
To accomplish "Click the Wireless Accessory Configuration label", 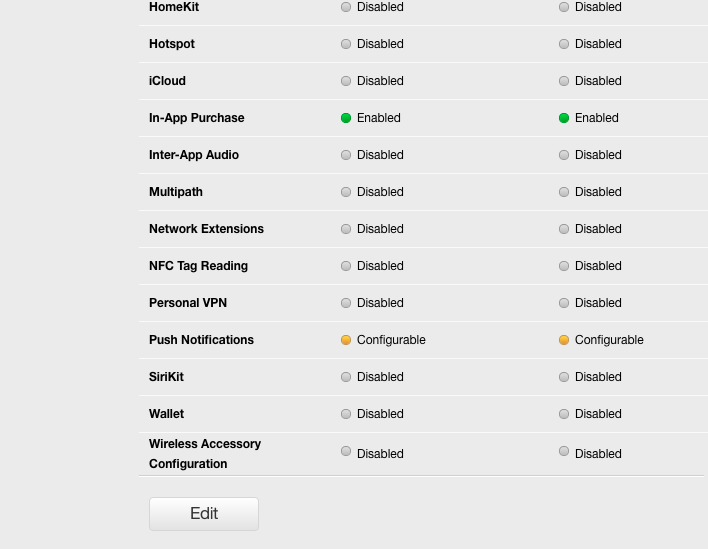I will 204,454.
